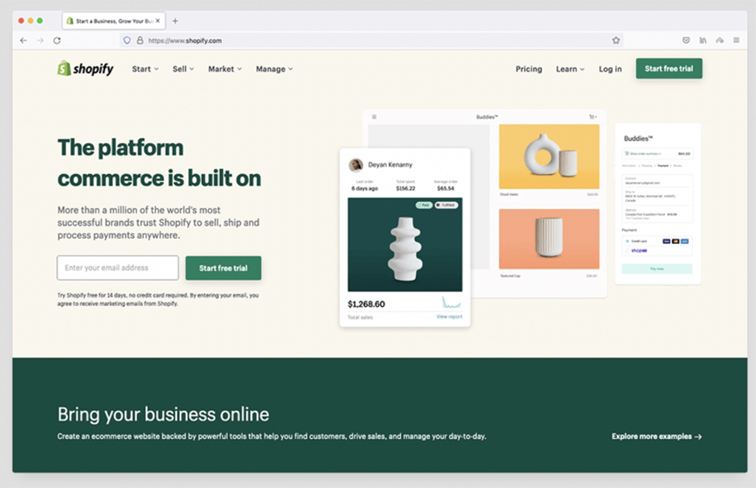The width and height of the screenshot is (756, 488).
Task: Click the padlock site security icon
Action: (x=140, y=41)
